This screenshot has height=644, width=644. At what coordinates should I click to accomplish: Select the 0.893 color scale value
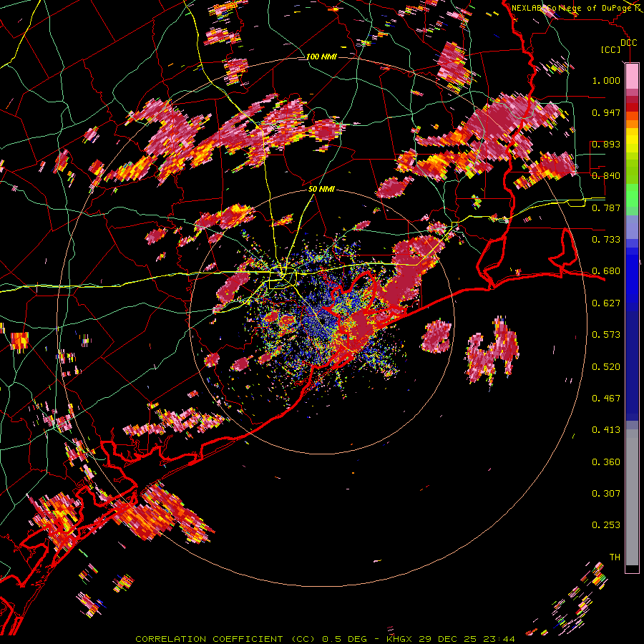(606, 144)
